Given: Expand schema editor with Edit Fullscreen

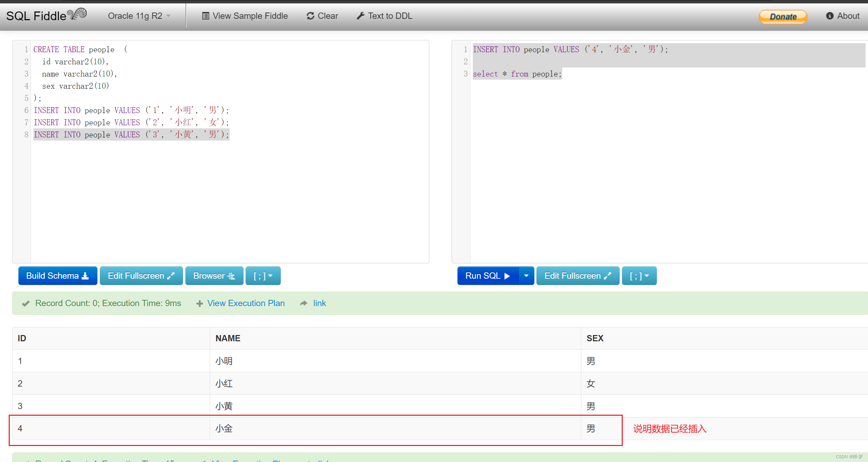Looking at the screenshot, I should [x=141, y=276].
